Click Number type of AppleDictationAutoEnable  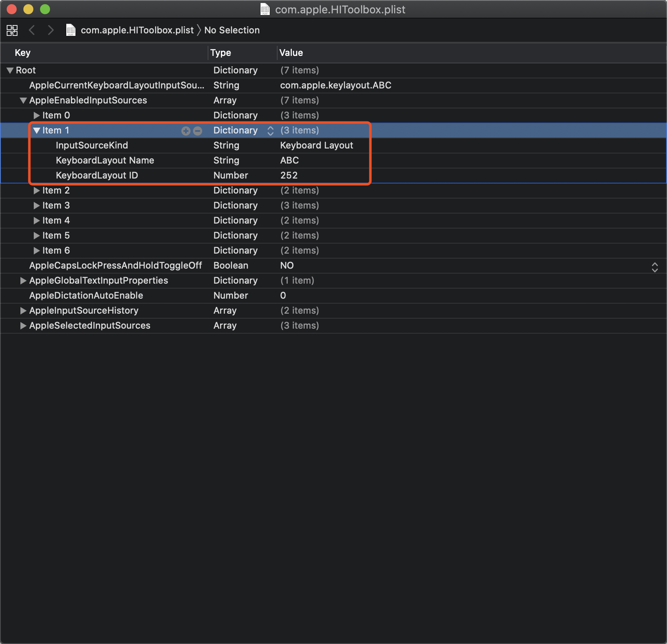[x=231, y=295]
